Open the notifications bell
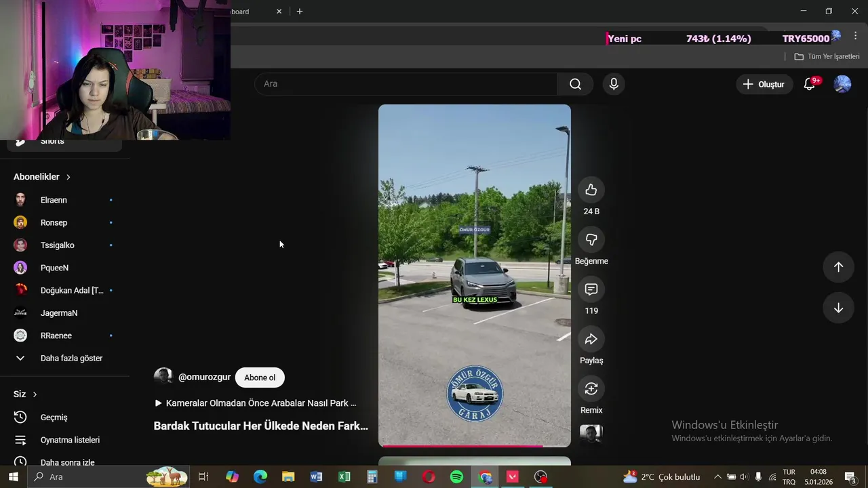Screen dimensions: 868x488 click(x=809, y=84)
